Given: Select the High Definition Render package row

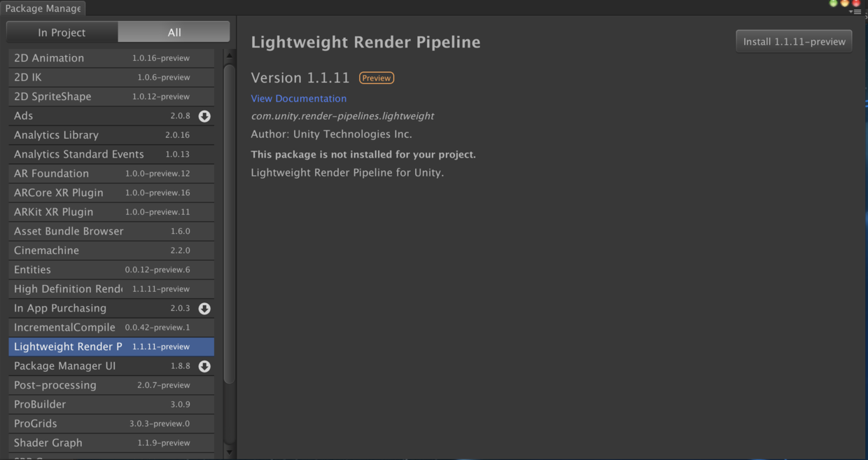Looking at the screenshot, I should click(111, 289).
